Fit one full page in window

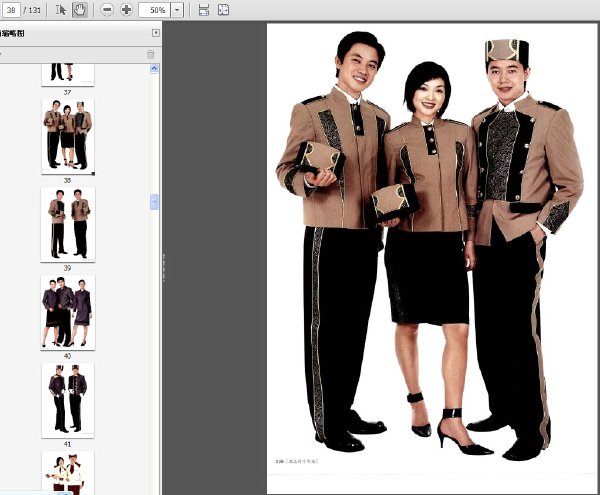(223, 10)
